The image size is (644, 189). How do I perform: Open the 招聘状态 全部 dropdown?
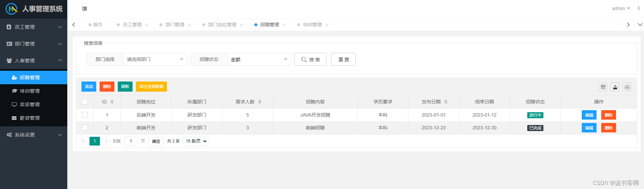click(x=259, y=59)
